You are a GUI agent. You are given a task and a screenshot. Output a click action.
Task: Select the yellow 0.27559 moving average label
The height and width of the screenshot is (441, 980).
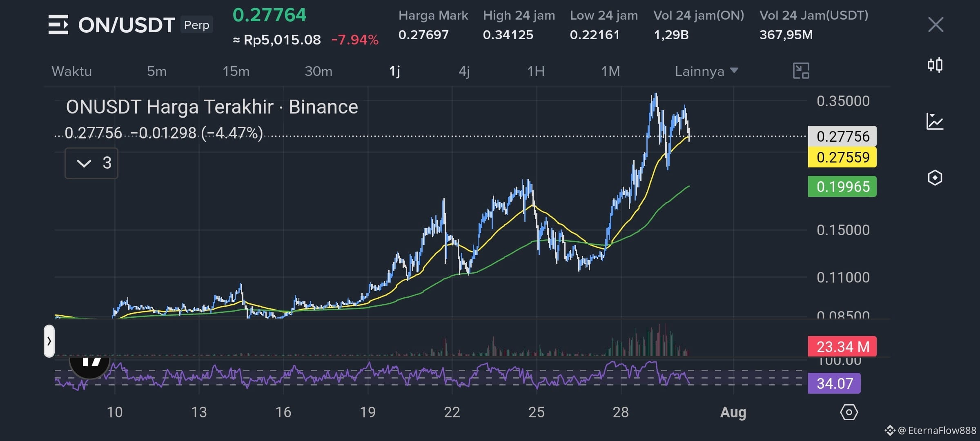click(x=842, y=157)
